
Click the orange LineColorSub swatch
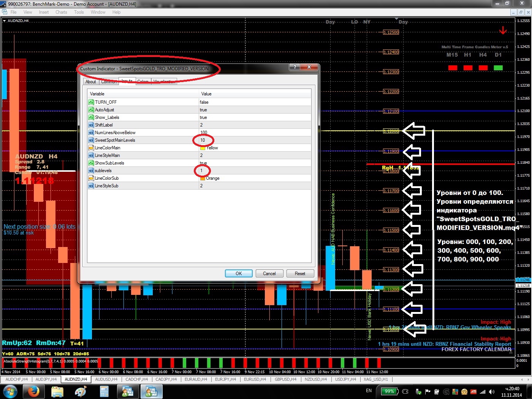203,178
